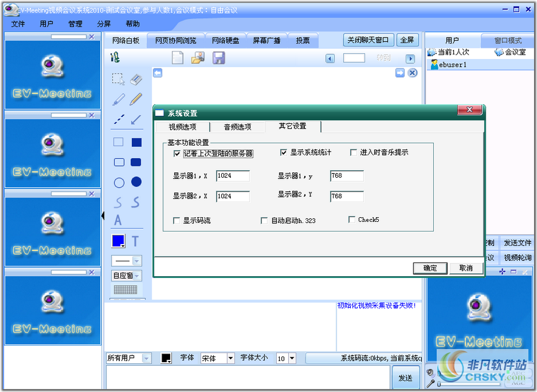The width and height of the screenshot is (537, 392).
Task: Click the 显示器1, X input field
Action: [233, 176]
